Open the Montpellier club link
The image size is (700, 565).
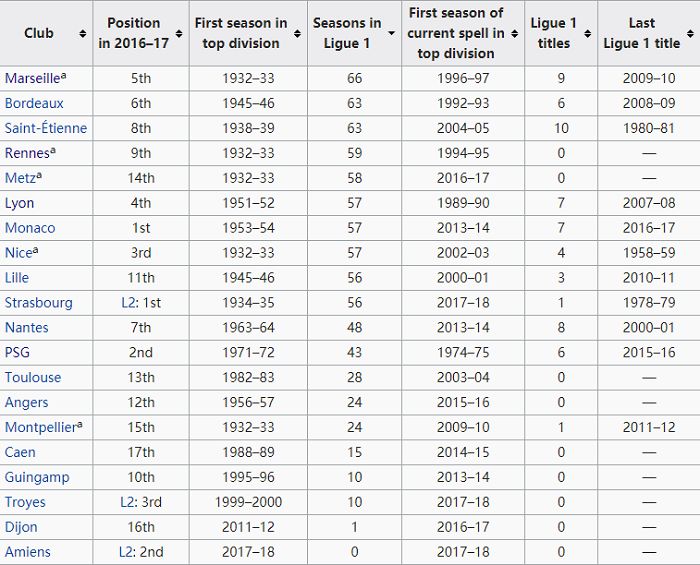41,428
